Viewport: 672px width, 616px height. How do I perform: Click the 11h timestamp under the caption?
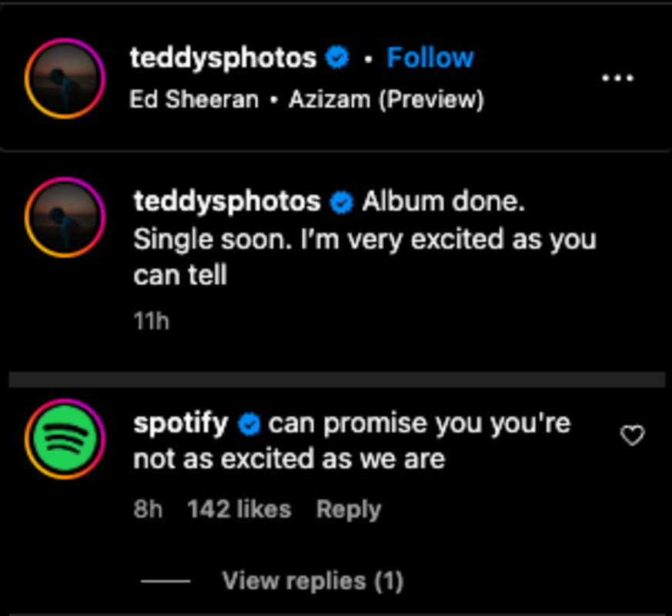(x=151, y=320)
